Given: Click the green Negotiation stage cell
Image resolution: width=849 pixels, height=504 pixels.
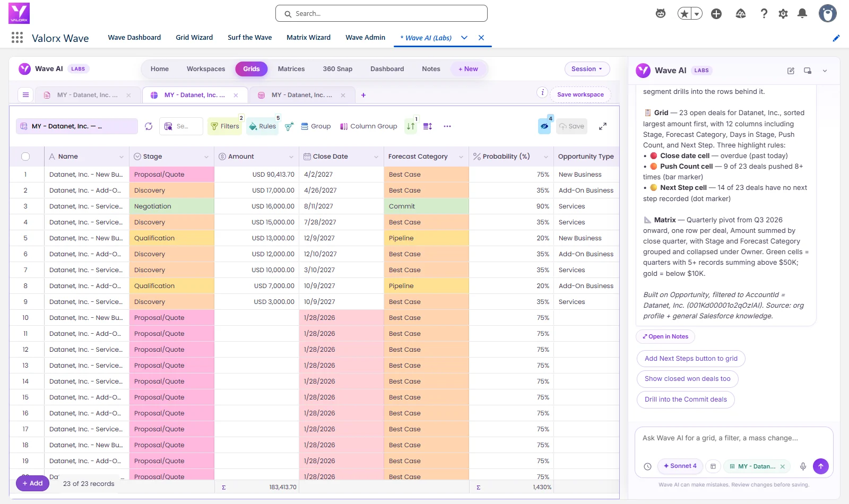Looking at the screenshot, I should (x=172, y=206).
